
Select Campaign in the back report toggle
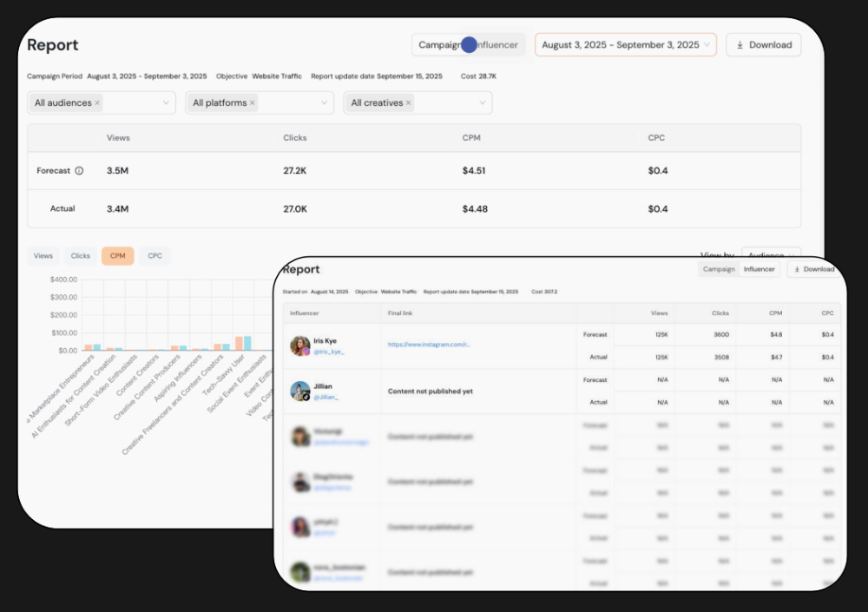click(439, 45)
